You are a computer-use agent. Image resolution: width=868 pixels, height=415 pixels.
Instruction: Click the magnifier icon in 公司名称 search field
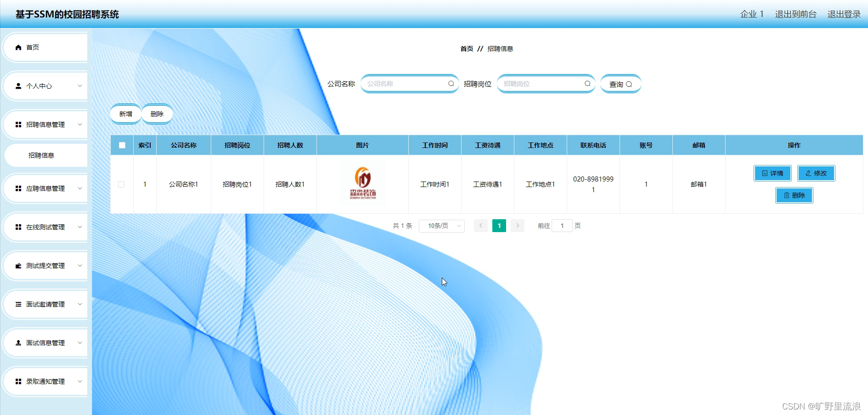click(x=451, y=84)
